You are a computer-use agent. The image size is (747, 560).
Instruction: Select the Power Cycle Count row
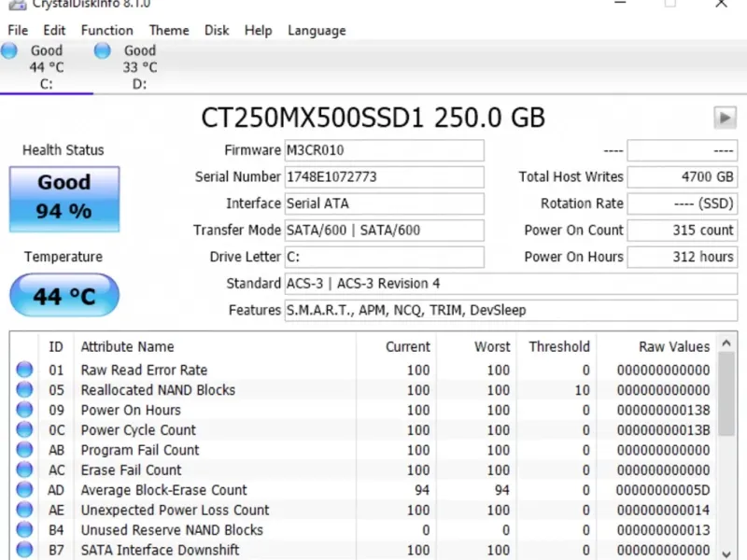point(363,429)
